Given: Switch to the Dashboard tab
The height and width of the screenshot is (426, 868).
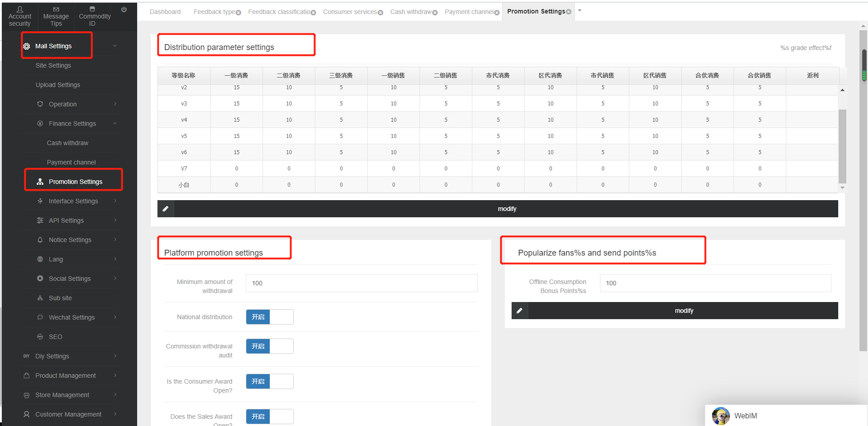Looking at the screenshot, I should (x=165, y=12).
